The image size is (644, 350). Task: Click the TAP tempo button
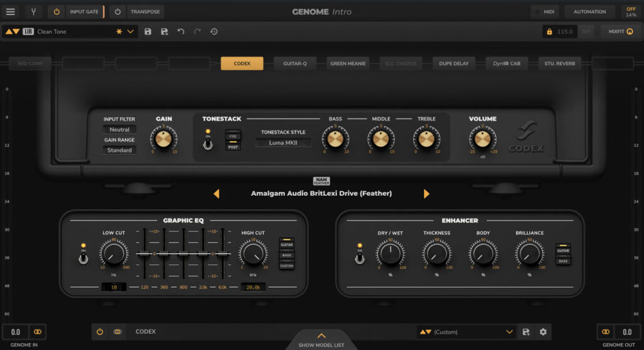click(x=586, y=31)
